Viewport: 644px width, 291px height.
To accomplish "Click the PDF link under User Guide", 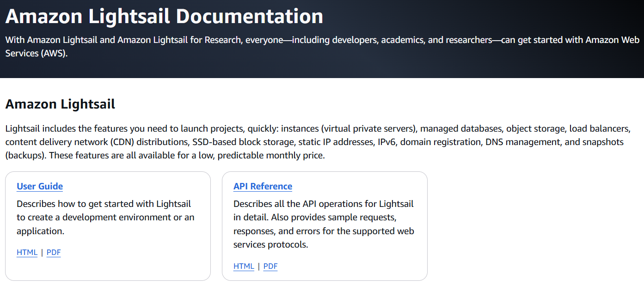I will pos(53,252).
